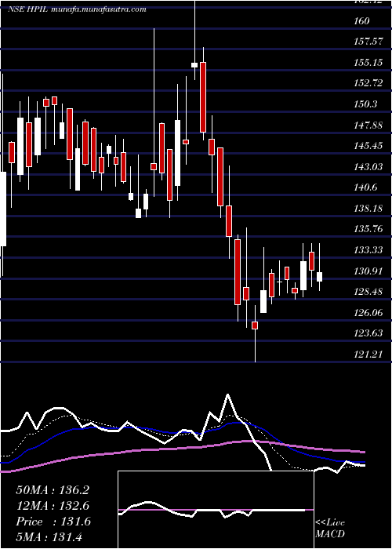This screenshot has width=392, height=549.
Task: Click the 126.06 price axis label
Action: (x=368, y=312)
